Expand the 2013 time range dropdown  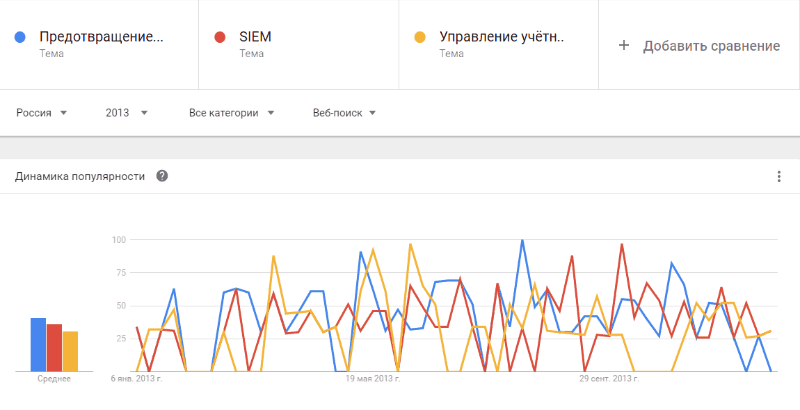point(126,113)
